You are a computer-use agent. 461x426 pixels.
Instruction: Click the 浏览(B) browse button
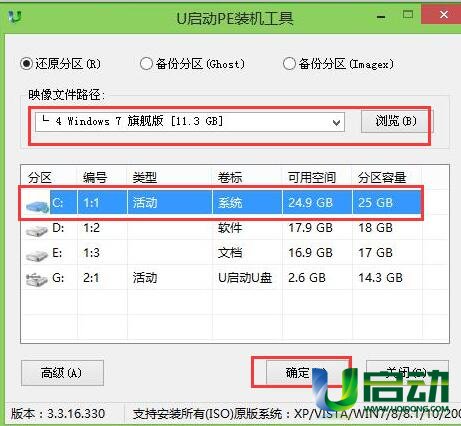click(396, 121)
